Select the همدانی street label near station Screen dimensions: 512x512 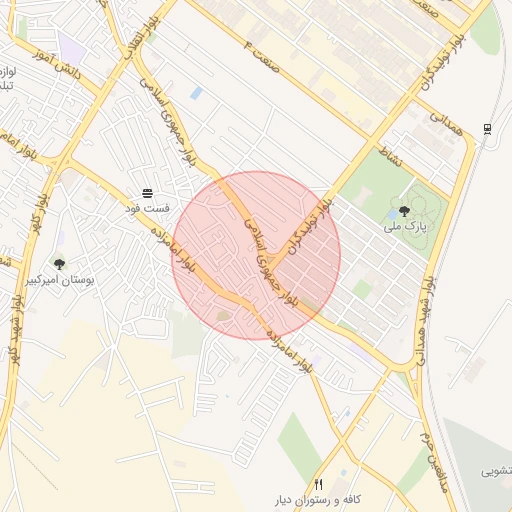(x=446, y=124)
